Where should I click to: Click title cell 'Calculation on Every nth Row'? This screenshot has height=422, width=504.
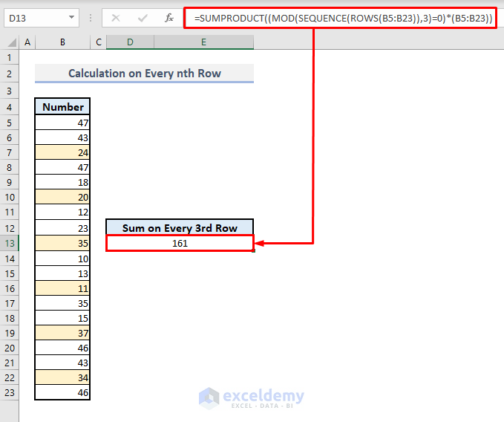pyautogui.click(x=144, y=74)
